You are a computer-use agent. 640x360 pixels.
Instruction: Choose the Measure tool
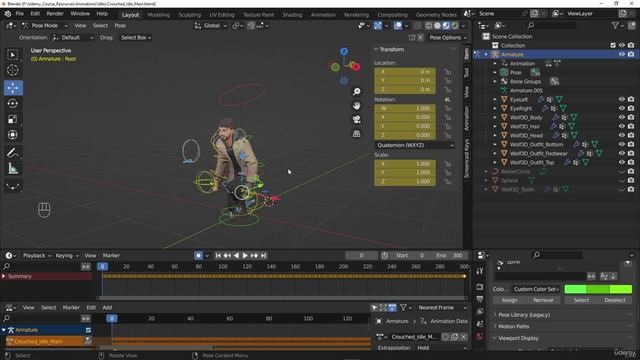(13, 169)
